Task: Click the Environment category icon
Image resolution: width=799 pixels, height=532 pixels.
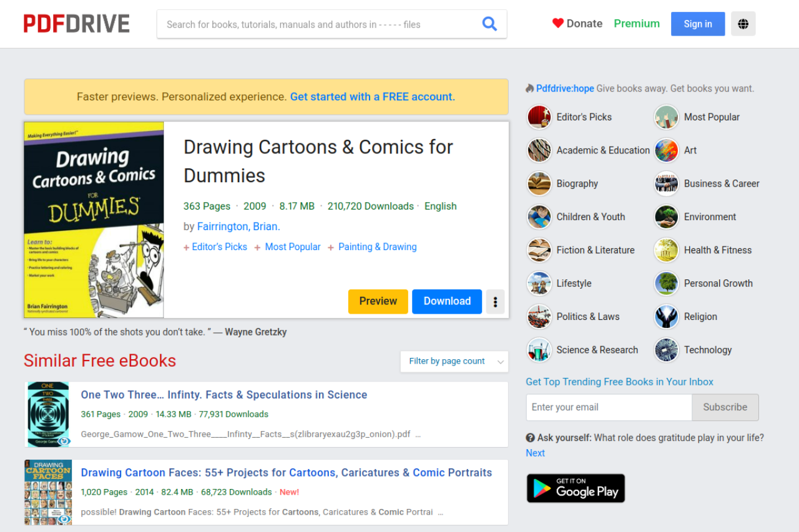Action: [667, 216]
